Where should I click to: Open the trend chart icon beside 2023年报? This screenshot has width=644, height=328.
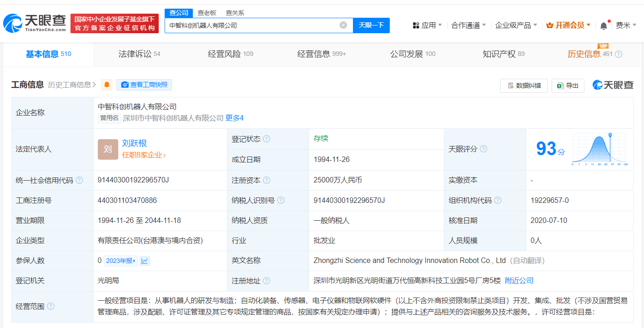[145, 260]
